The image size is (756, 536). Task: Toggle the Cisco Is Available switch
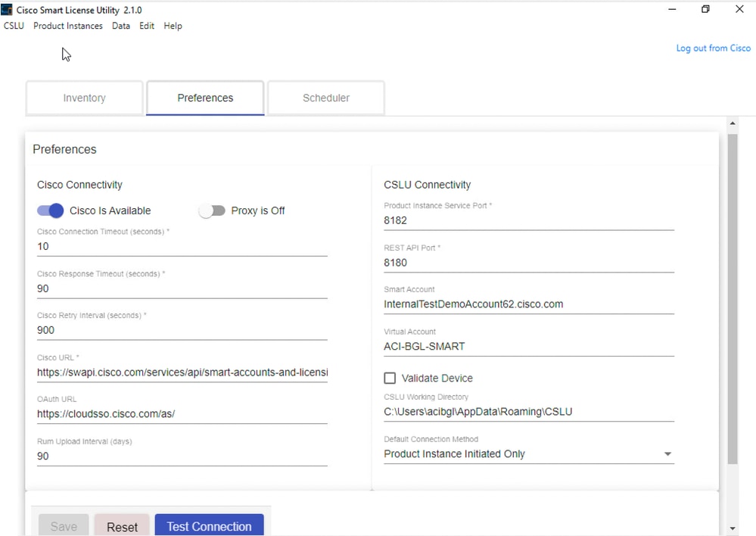[50, 210]
